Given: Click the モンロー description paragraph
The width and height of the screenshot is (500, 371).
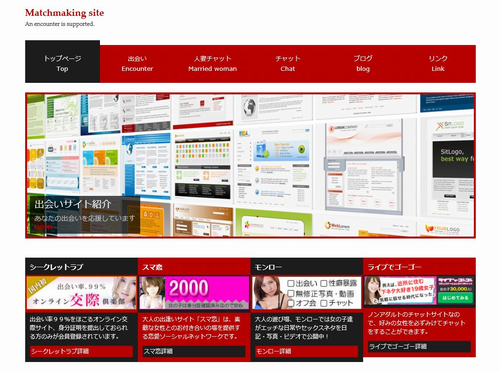Looking at the screenshot, I should (304, 328).
